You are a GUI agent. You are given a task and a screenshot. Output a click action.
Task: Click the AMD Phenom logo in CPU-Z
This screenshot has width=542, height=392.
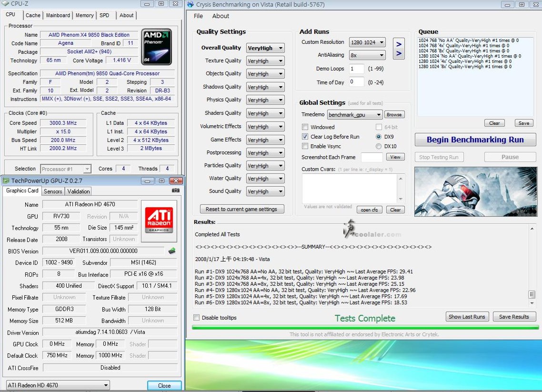click(x=157, y=47)
